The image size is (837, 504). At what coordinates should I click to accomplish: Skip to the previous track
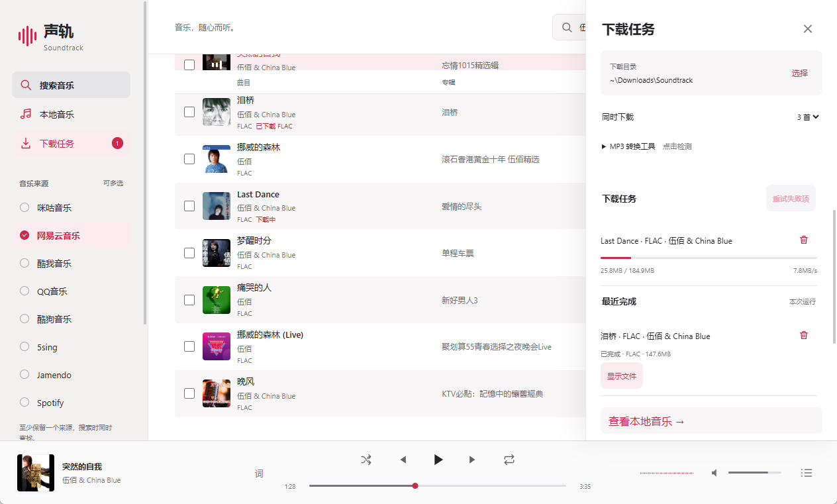(x=403, y=460)
